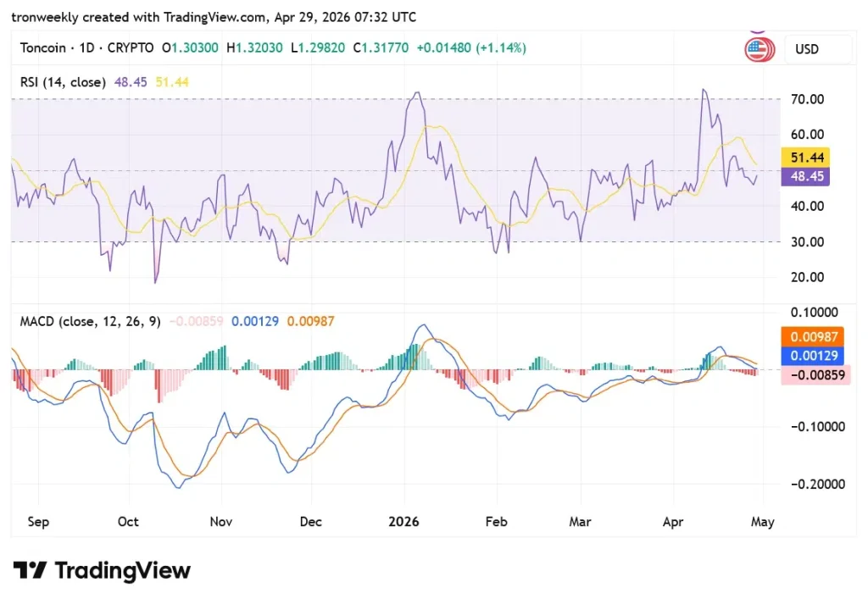Click the Nov label on time axis
This screenshot has width=868, height=604.
coord(221,522)
